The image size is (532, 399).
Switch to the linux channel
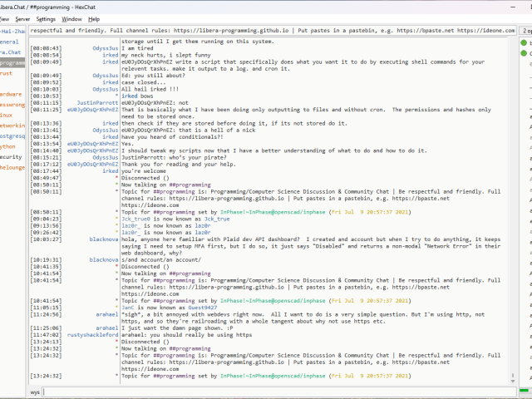coord(7,115)
